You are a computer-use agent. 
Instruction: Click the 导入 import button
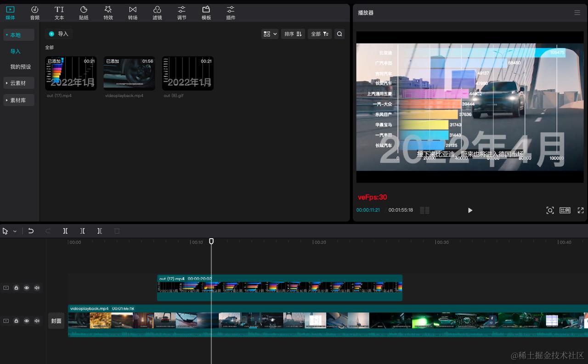(x=59, y=34)
